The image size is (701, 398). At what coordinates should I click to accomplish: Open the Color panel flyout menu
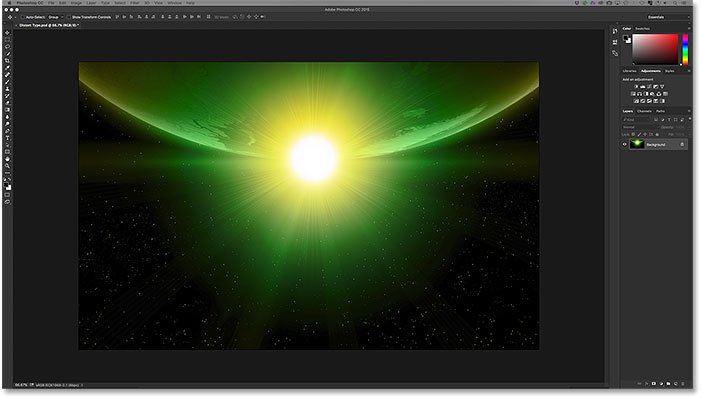pos(689,28)
